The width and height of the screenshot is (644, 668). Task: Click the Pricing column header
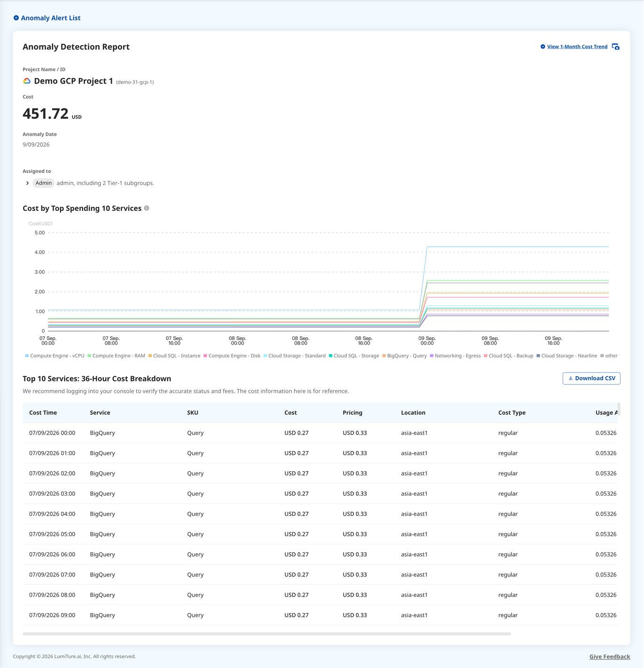tap(353, 412)
